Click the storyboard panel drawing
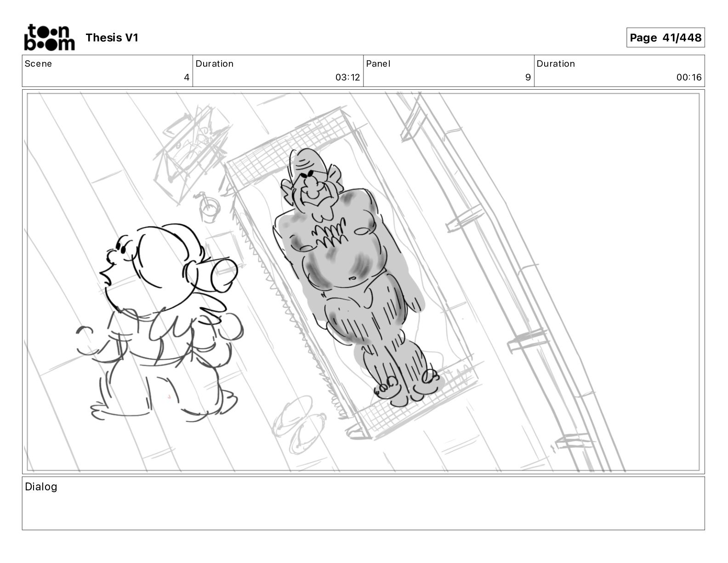The width and height of the screenshot is (728, 563). point(363,282)
